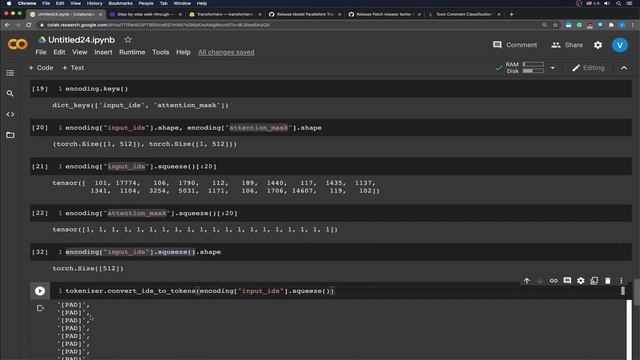Open the macOS Bookmarks menu
640x360 pixels.
tap(120, 3)
